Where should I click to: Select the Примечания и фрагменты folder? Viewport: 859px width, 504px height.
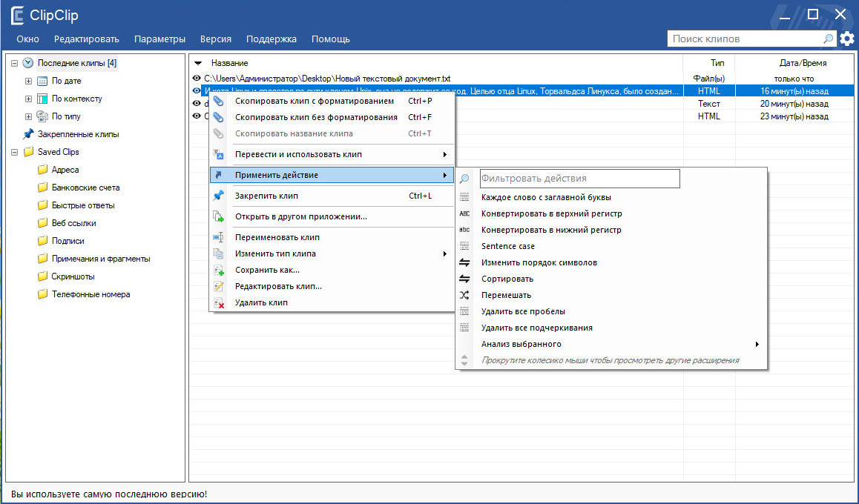pos(101,259)
